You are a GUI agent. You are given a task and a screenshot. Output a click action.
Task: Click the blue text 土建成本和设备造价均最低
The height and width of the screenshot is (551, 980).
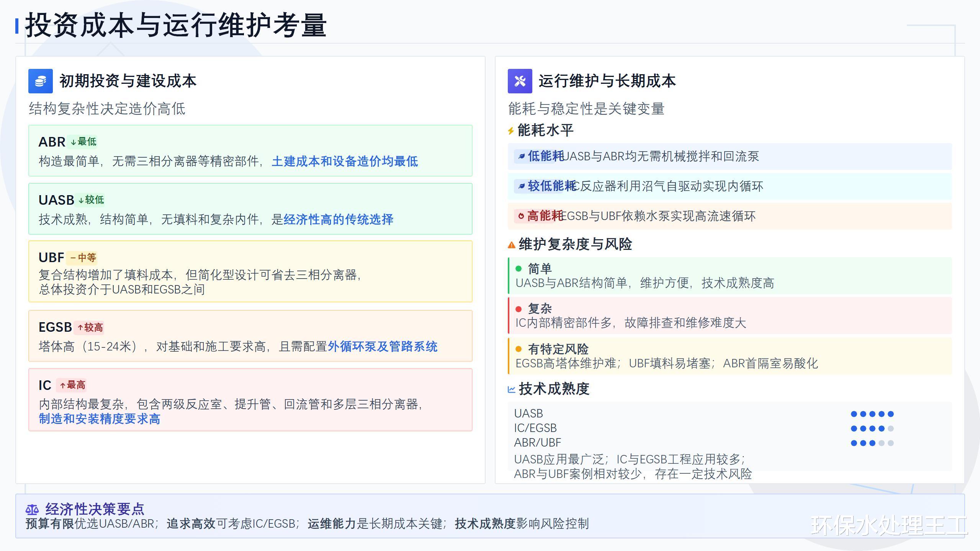tap(345, 161)
